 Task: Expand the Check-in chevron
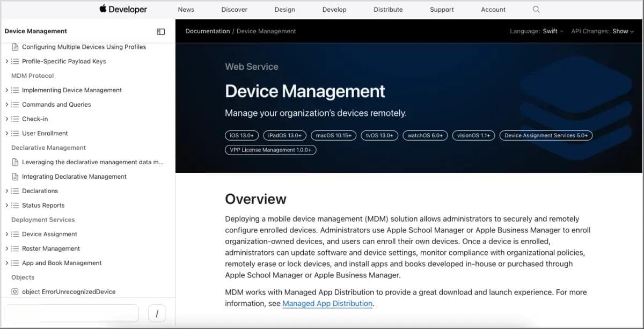(6, 119)
